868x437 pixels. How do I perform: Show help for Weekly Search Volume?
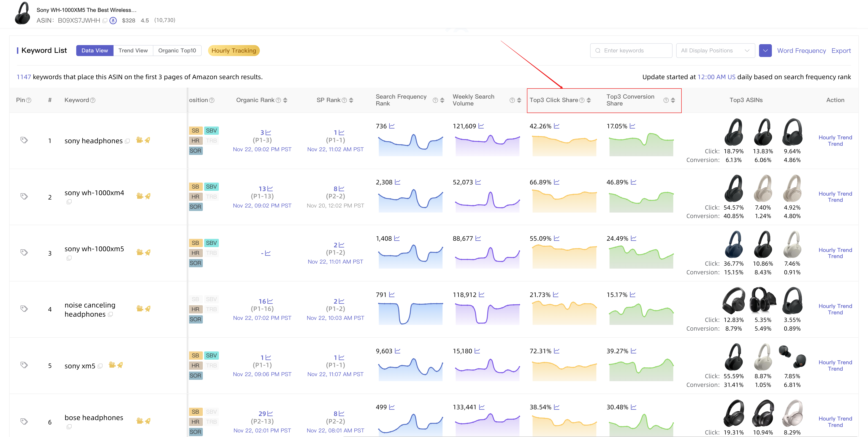(x=512, y=100)
